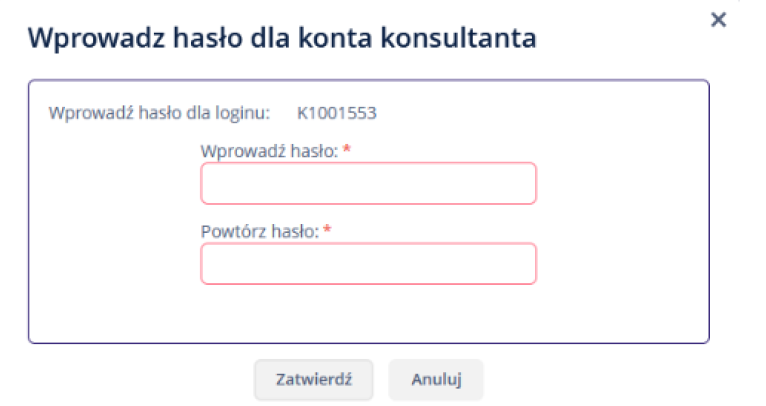
Task: Click the 'Powtórz hasło:' field label
Action: [x=259, y=231]
